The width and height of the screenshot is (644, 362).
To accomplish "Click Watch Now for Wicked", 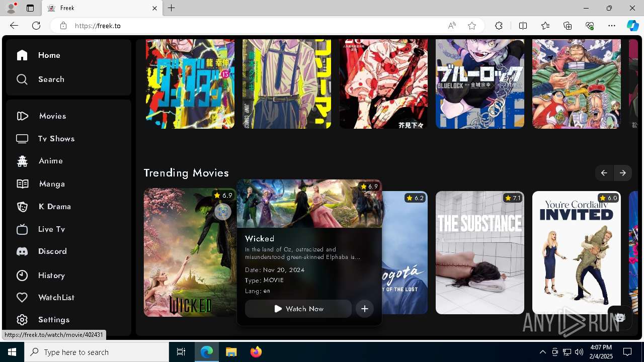I will [298, 309].
